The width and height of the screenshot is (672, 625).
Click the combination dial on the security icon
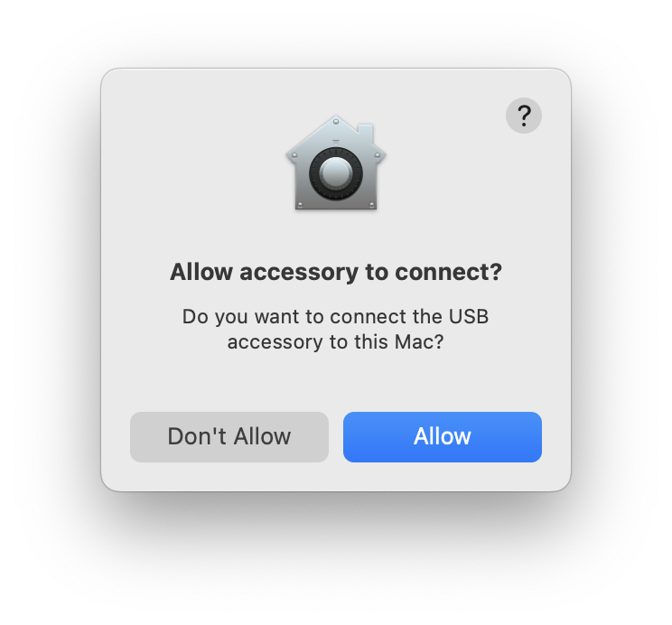[336, 173]
